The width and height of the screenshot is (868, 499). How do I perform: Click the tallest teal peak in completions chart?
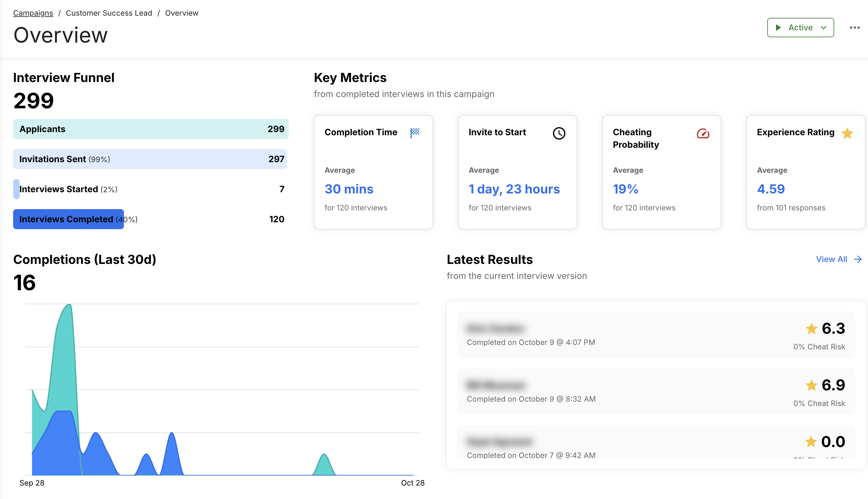69,306
